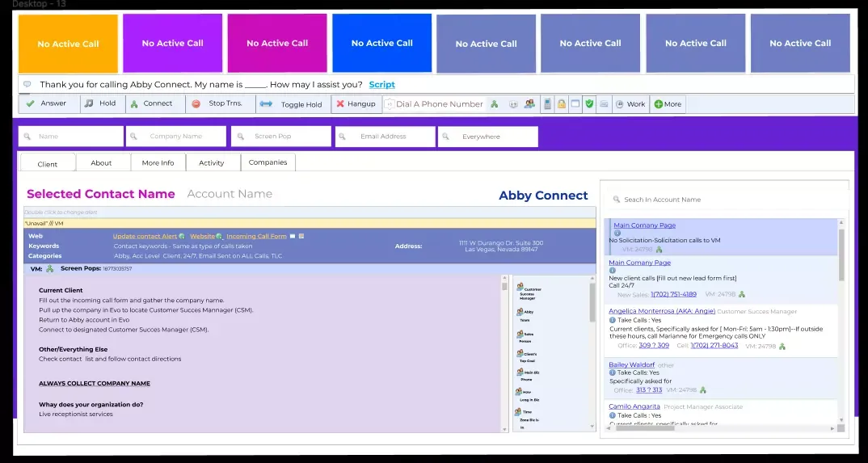Click the mobile phone icon in toolbar
The image size is (868, 463).
click(547, 103)
